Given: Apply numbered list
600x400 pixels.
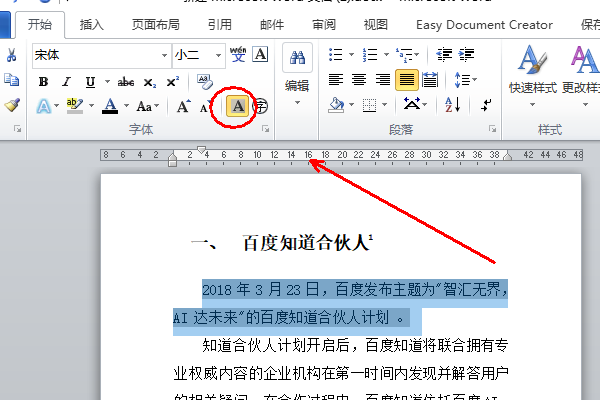Looking at the screenshot, I should pos(371,55).
